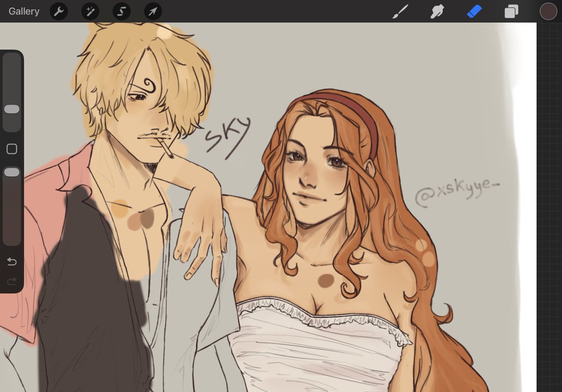Open the Layers panel
The image size is (562, 392).
coord(511,11)
